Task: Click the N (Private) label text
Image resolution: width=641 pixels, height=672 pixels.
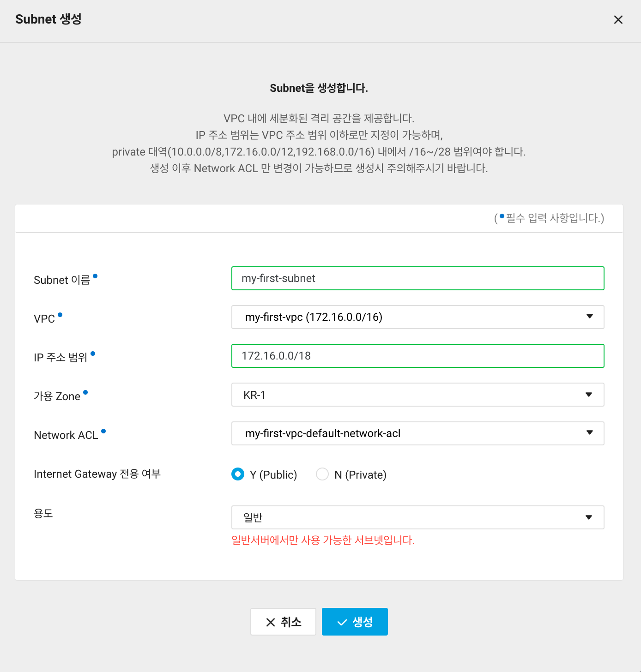Action: pos(360,475)
